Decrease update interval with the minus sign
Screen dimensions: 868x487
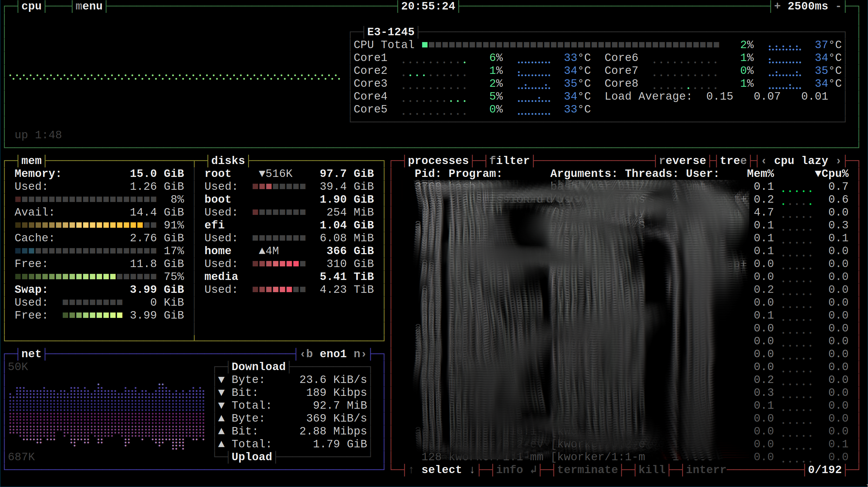tap(838, 6)
